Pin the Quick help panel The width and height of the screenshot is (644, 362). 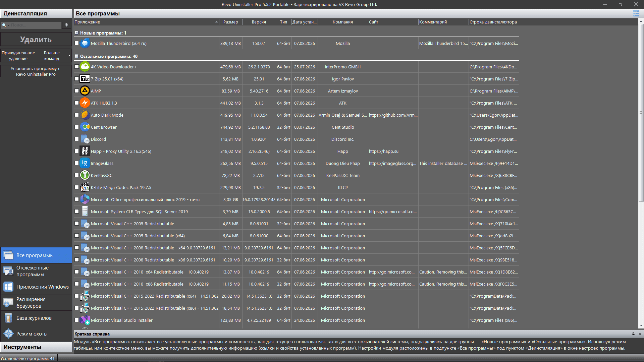point(633,334)
